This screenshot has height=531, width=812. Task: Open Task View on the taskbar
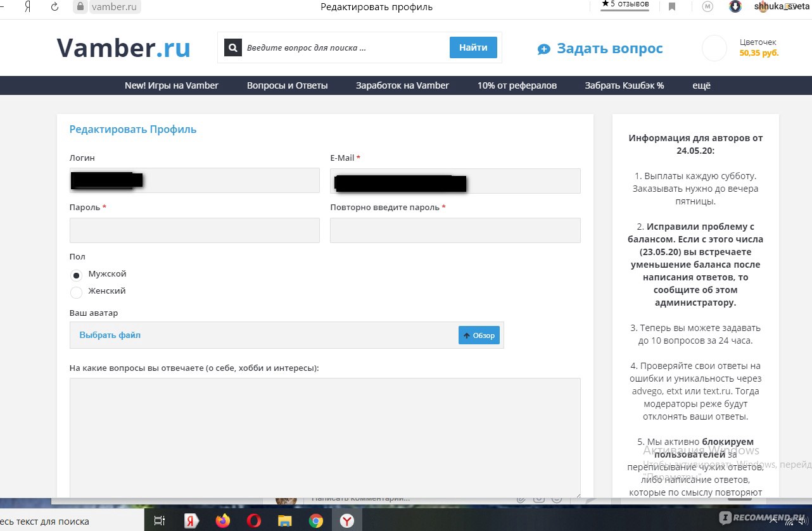(160, 521)
